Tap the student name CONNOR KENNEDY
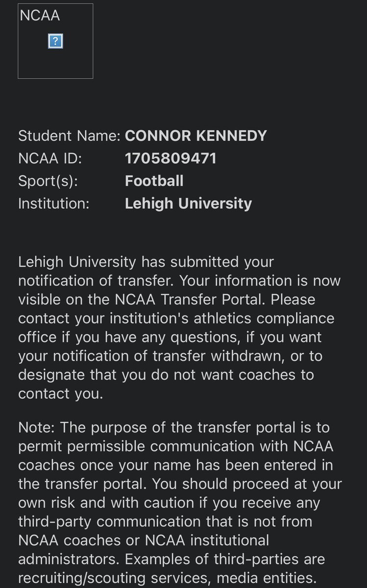Screen dimensions: 367x588 coord(196,136)
